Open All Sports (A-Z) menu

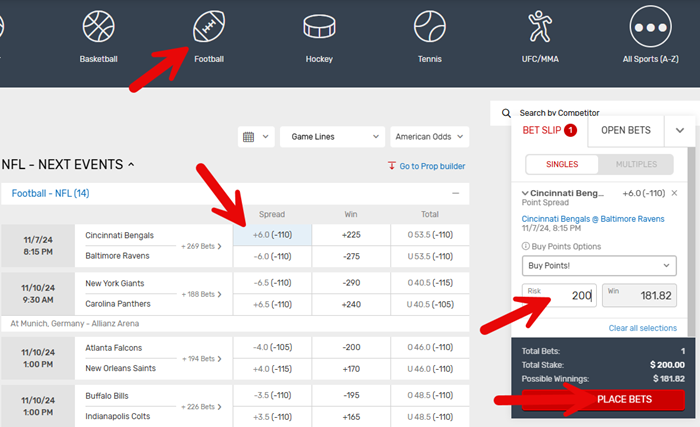[648, 29]
